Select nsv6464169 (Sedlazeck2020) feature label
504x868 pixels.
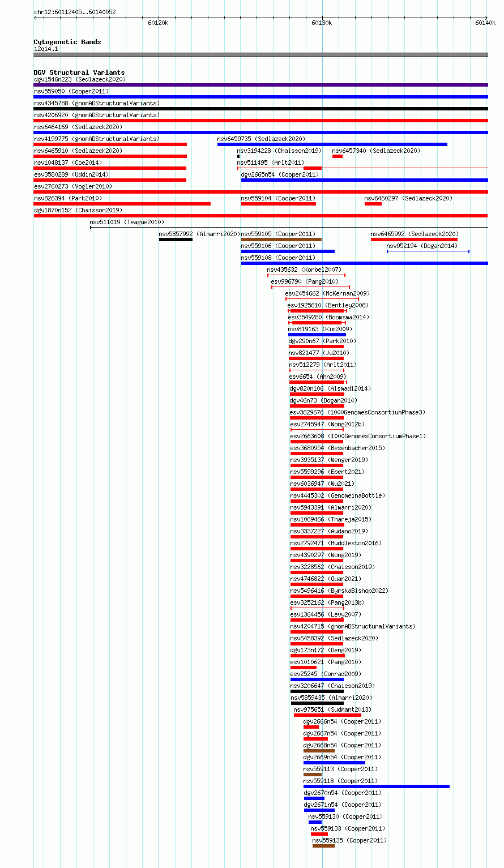point(78,127)
